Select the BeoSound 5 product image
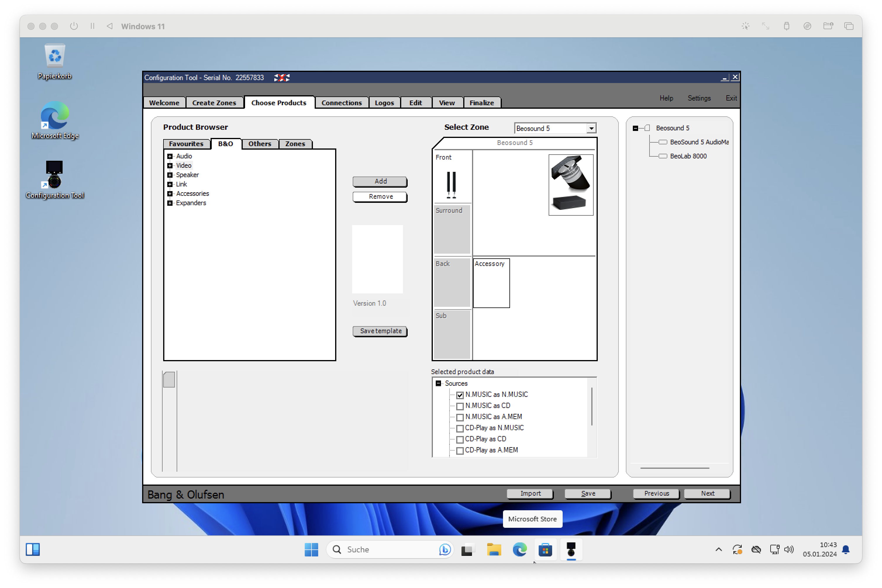The height and width of the screenshot is (588, 882). 571,185
